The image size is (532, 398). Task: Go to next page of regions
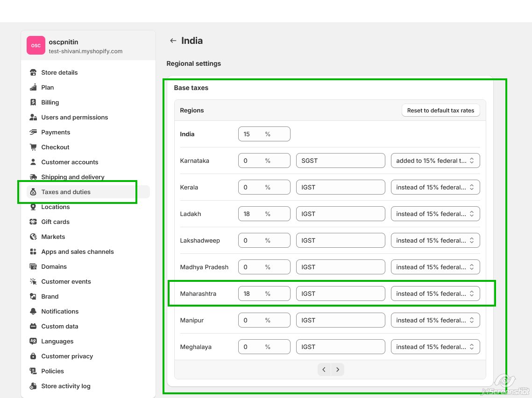[337, 370]
